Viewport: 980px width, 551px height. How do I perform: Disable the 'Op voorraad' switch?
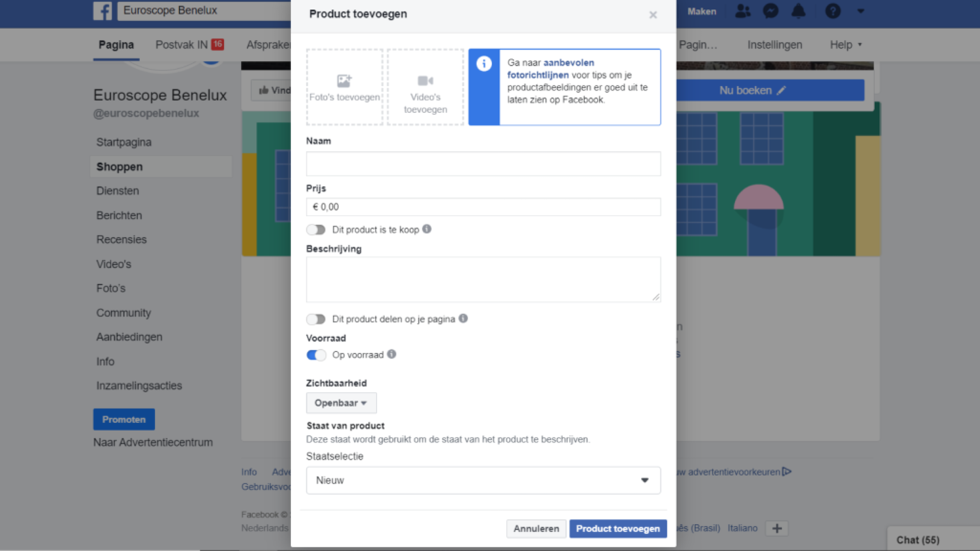(x=316, y=355)
